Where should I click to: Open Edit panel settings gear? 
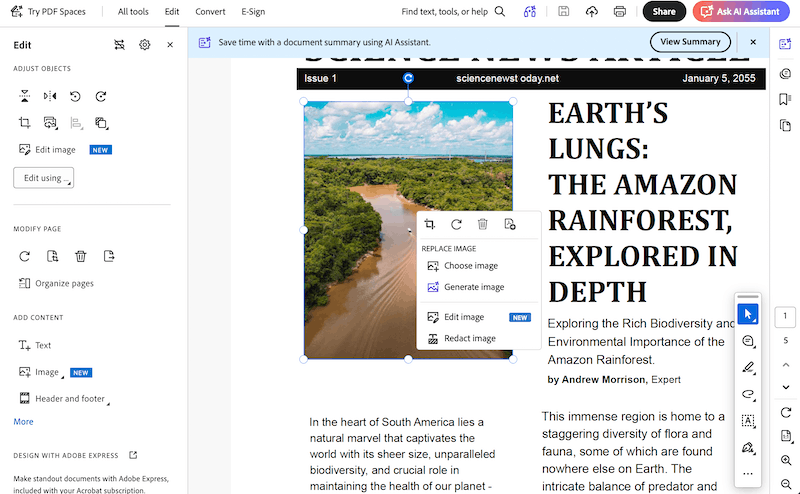point(145,45)
